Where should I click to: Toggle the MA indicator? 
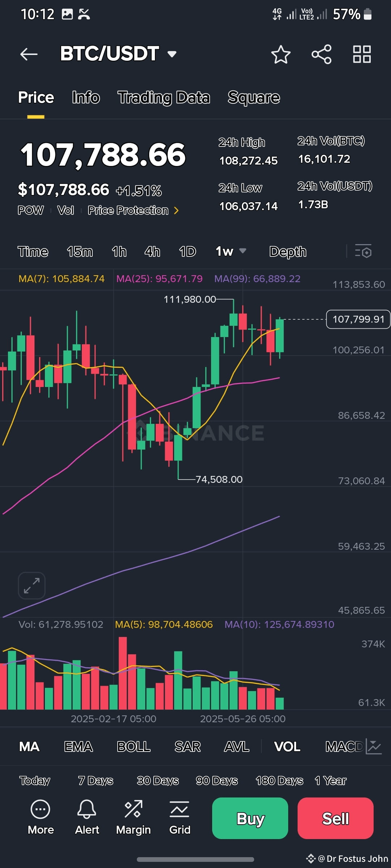tap(29, 746)
